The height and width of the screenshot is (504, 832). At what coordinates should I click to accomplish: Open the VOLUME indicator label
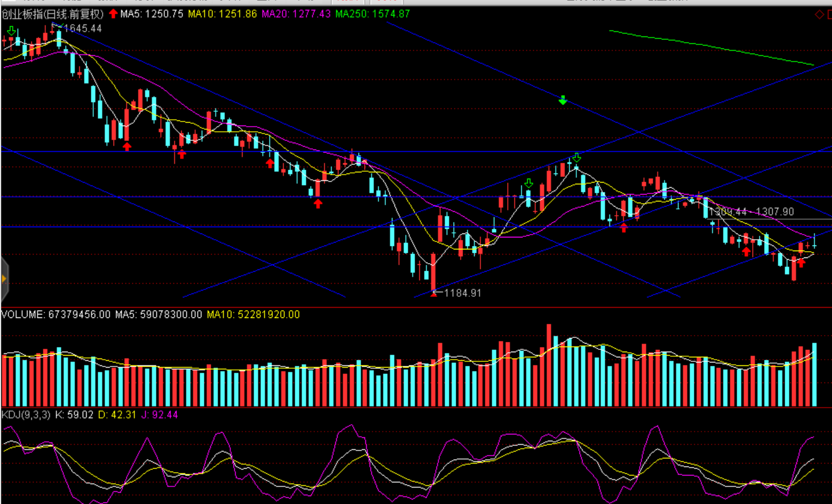point(55,315)
